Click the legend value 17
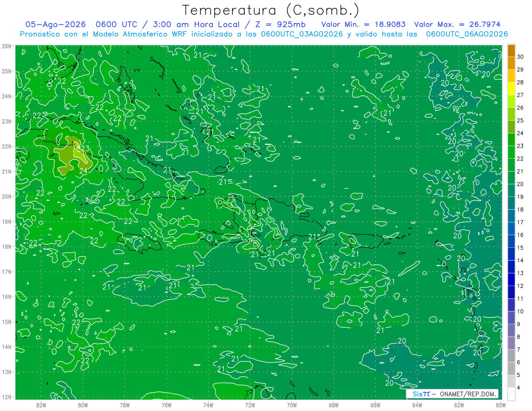 (x=520, y=222)
